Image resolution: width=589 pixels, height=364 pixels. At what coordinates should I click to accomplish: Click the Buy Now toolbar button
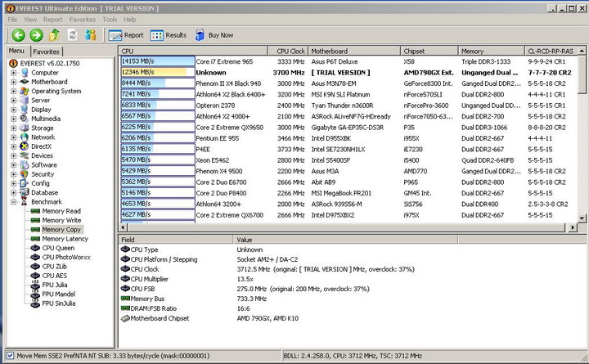pyautogui.click(x=214, y=35)
